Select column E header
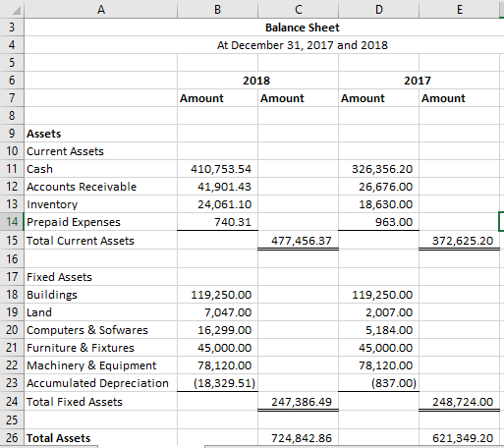 [x=459, y=9]
